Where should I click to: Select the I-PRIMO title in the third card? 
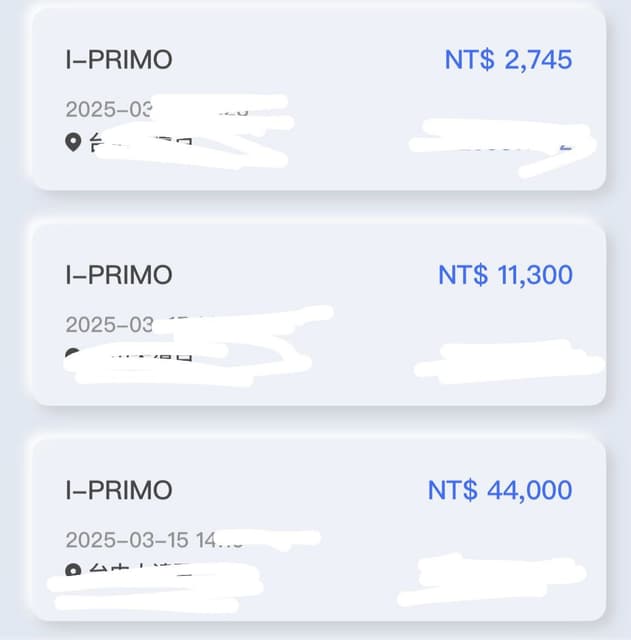(x=119, y=491)
